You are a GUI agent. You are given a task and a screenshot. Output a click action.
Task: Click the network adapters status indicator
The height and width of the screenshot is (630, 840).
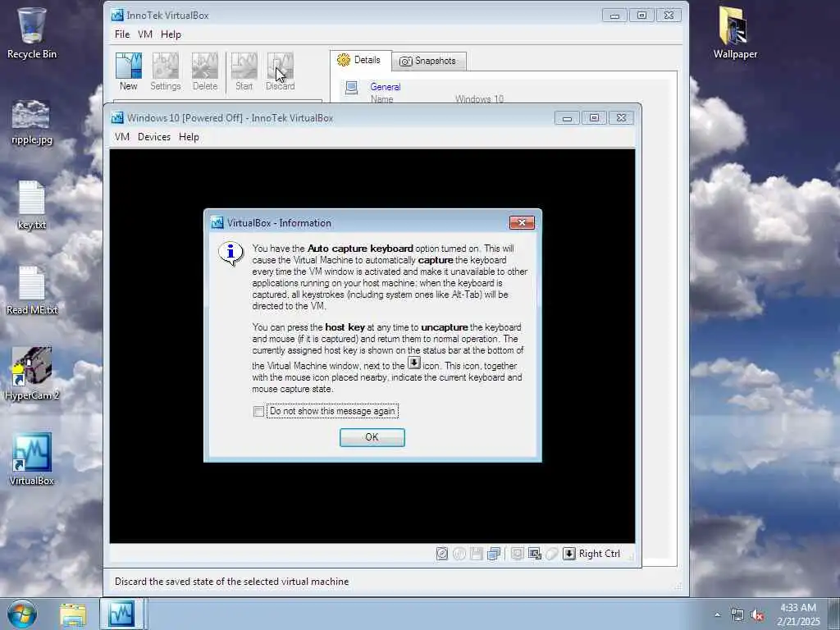[x=494, y=554]
